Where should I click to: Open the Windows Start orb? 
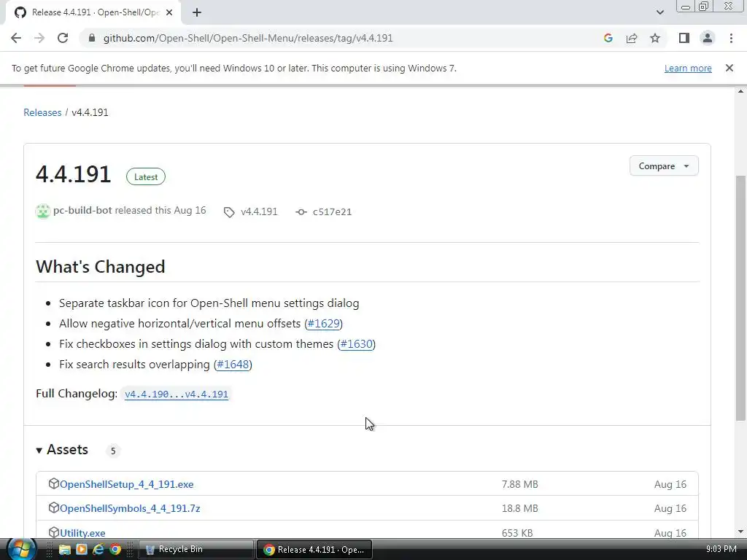tap(21, 549)
